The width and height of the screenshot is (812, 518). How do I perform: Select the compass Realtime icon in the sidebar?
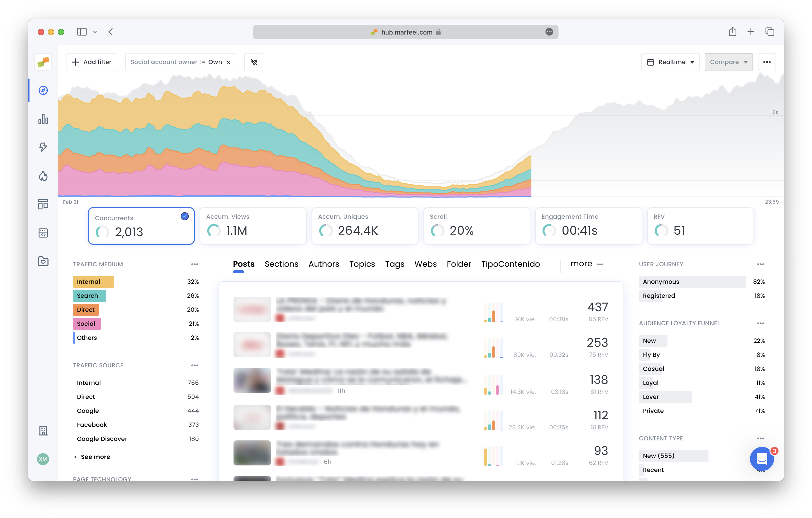(x=43, y=90)
